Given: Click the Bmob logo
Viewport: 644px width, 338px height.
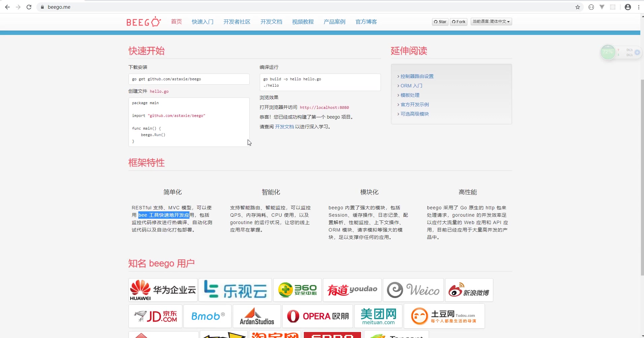Looking at the screenshot, I should tap(208, 316).
